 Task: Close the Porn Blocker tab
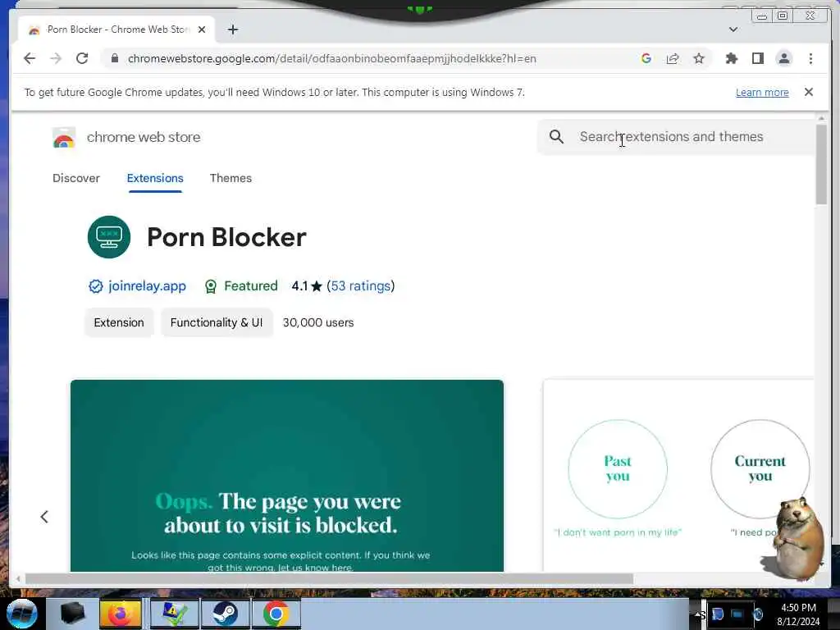(x=202, y=30)
